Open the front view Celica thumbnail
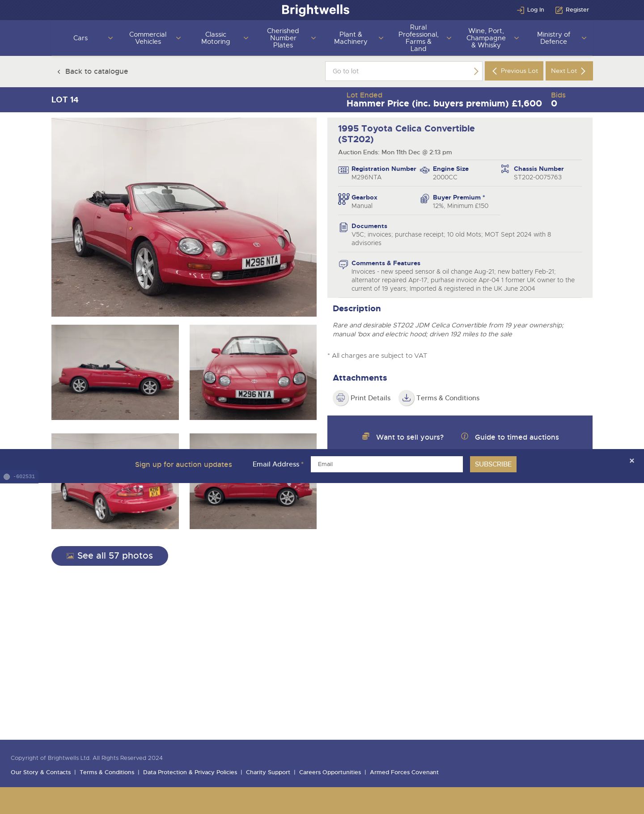Image resolution: width=644 pixels, height=814 pixels. click(253, 372)
